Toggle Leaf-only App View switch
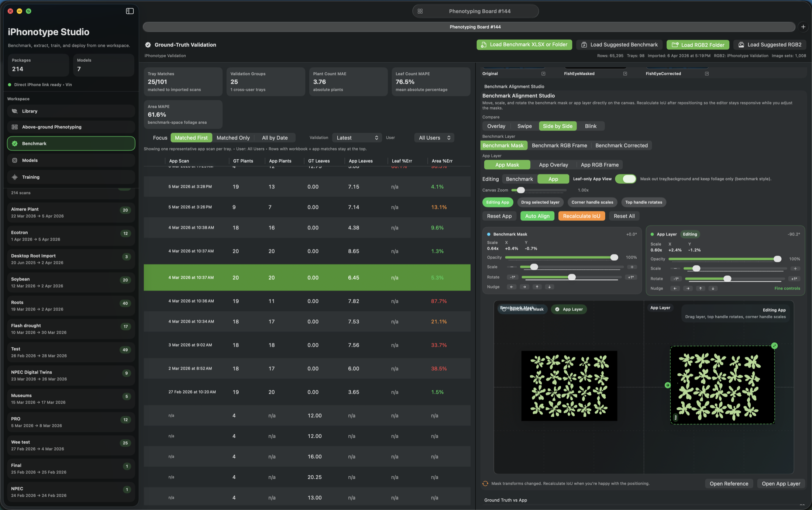Screen dimensions: 812x510 click(x=626, y=179)
